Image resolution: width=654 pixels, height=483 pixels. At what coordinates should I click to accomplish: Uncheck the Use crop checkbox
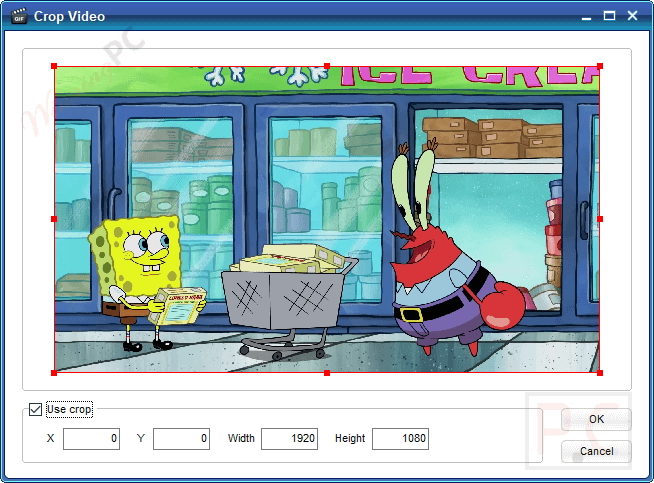click(x=35, y=409)
